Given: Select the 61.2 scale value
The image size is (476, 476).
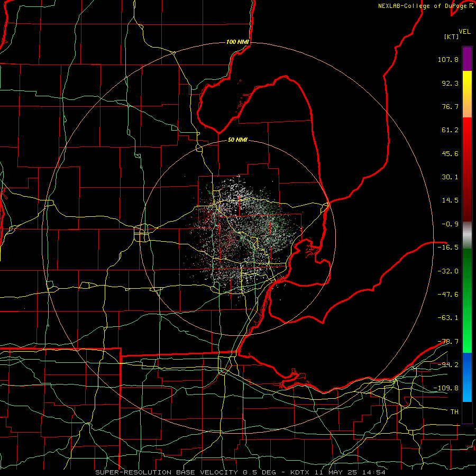Looking at the screenshot, I should point(450,130).
